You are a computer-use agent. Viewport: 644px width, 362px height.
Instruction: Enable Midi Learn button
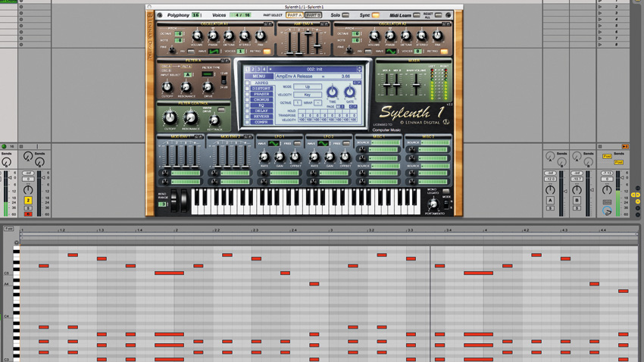click(417, 15)
